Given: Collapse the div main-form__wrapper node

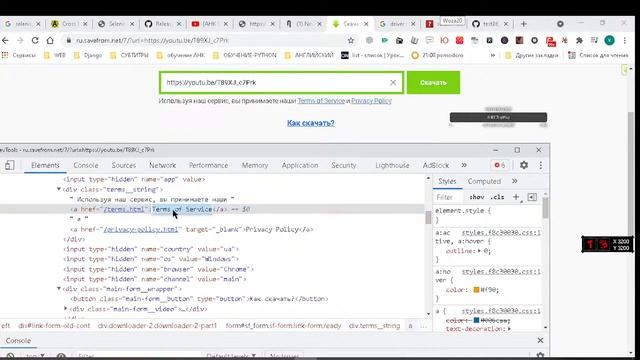Looking at the screenshot, I should pos(59,289).
